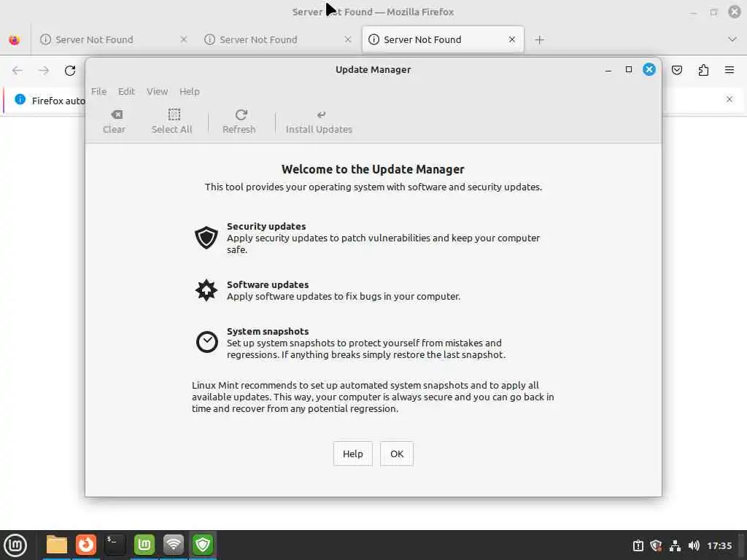Screen dimensions: 747x560
Task: Click Firefox back navigation arrow
Action: click(x=18, y=71)
